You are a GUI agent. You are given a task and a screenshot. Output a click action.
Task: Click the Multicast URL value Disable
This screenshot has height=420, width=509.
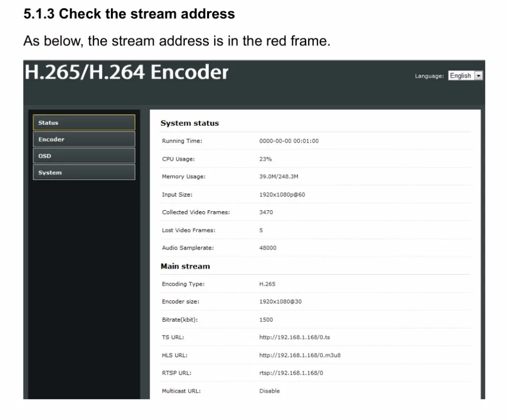pyautogui.click(x=269, y=391)
